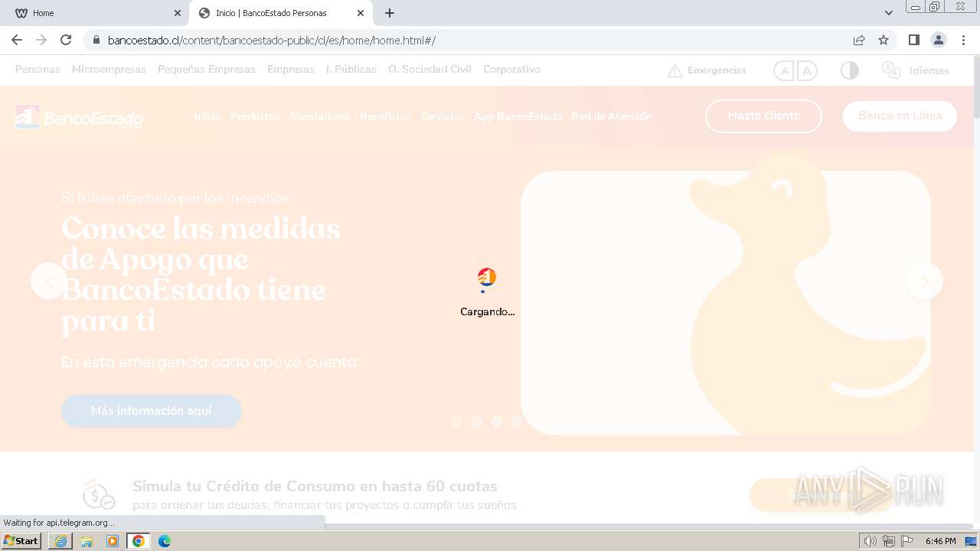Open a new browser tab
The width and height of the screenshot is (980, 551).
[390, 13]
